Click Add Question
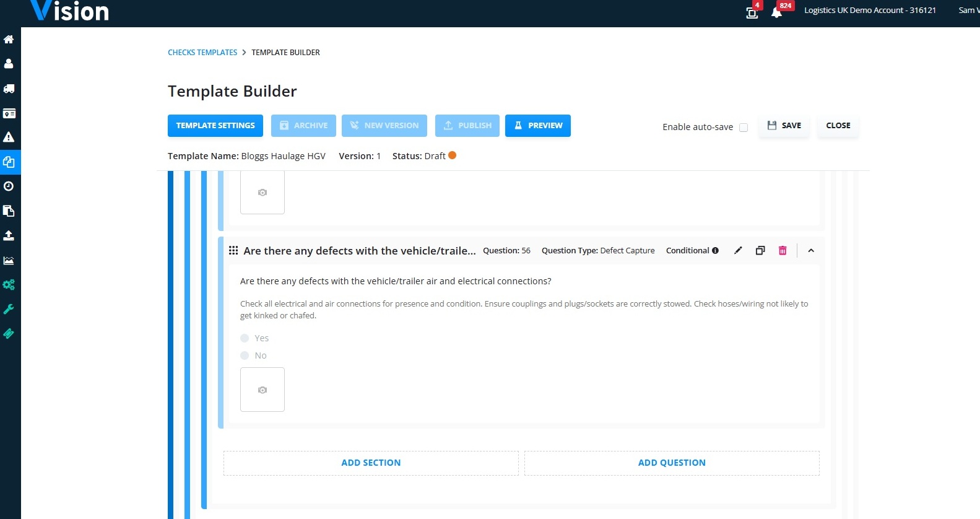 [672, 463]
